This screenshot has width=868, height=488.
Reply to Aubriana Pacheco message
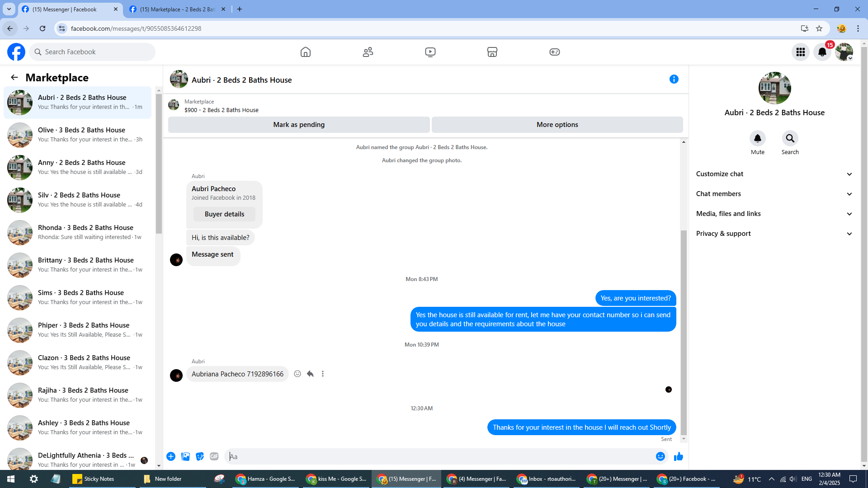pyautogui.click(x=310, y=374)
